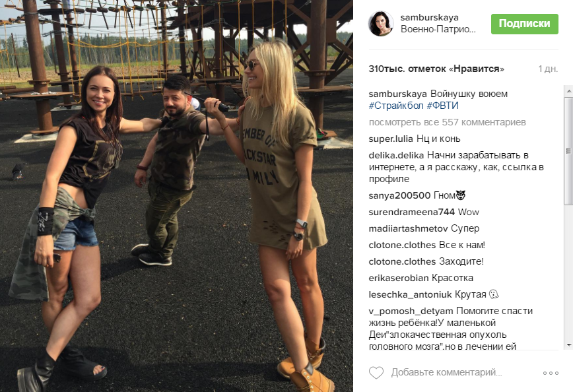
Task: Open delika.delika commenter profile
Action: 396,156
